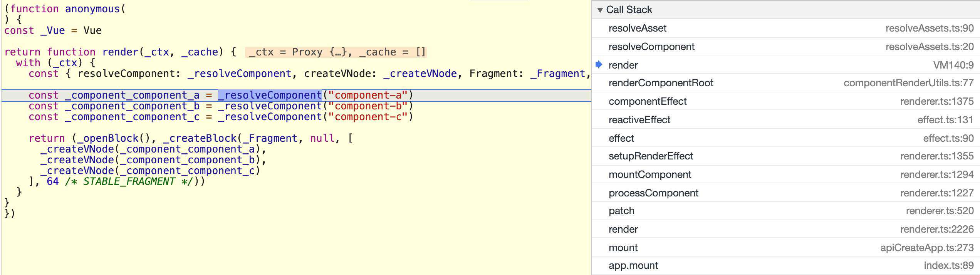Click Fragment: _Fragment in destructuring line
Image resolution: width=980 pixels, height=275 pixels.
(x=527, y=74)
